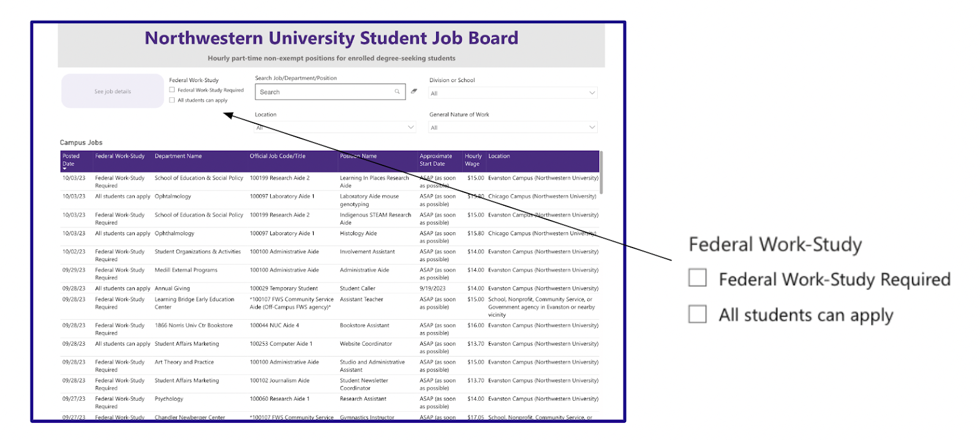Image resolution: width=980 pixels, height=440 pixels.
Task: Open the Division or School dropdown
Action: tap(513, 93)
